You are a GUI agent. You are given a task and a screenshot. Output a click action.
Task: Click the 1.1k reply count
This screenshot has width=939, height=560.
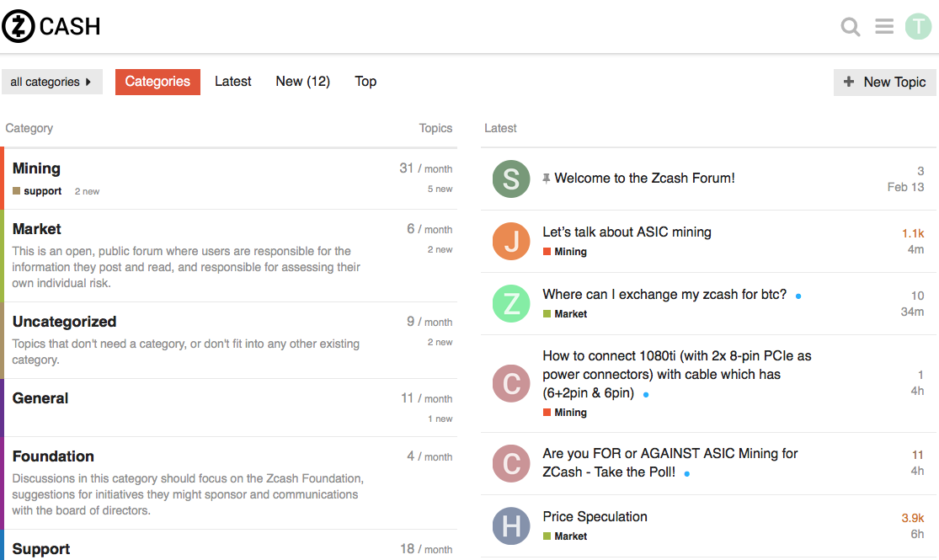[913, 233]
